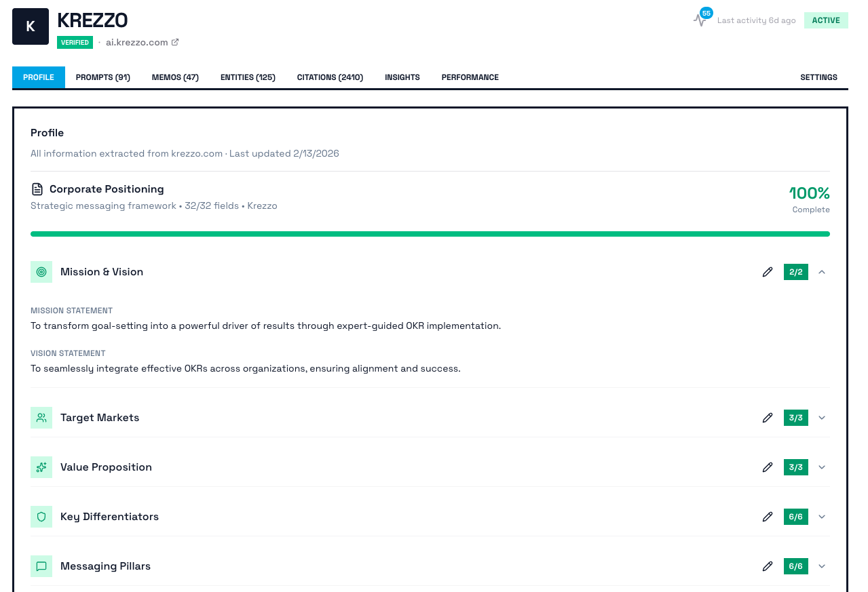The width and height of the screenshot is (868, 592).
Task: Expand the Messaging Pillars section
Action: tap(822, 566)
